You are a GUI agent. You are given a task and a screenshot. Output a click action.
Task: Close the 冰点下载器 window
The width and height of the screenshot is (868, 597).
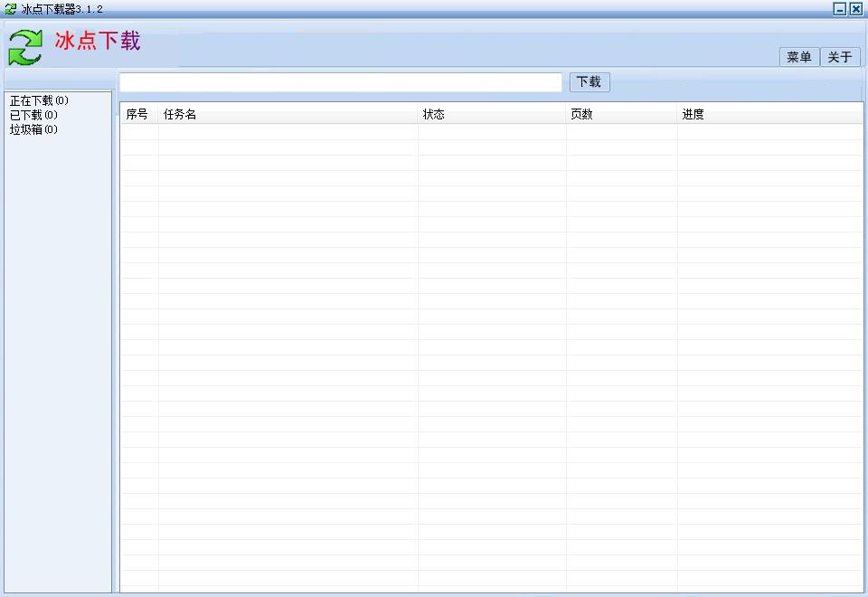856,8
